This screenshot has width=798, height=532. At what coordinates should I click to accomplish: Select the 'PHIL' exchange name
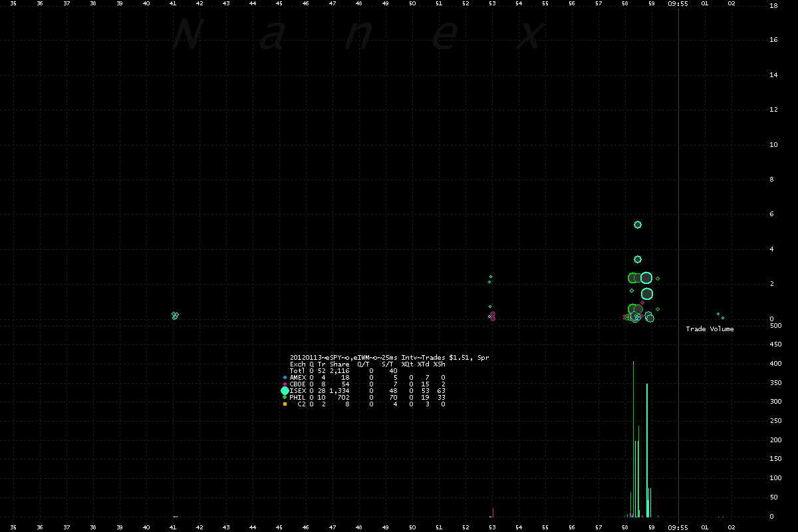[x=298, y=397]
